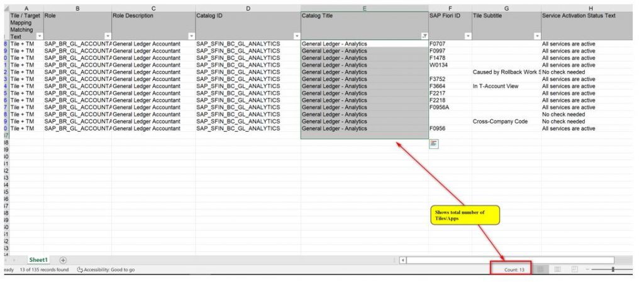This screenshot has width=644, height=282.
Task: Select the Role Description header cell
Action: click(153, 26)
